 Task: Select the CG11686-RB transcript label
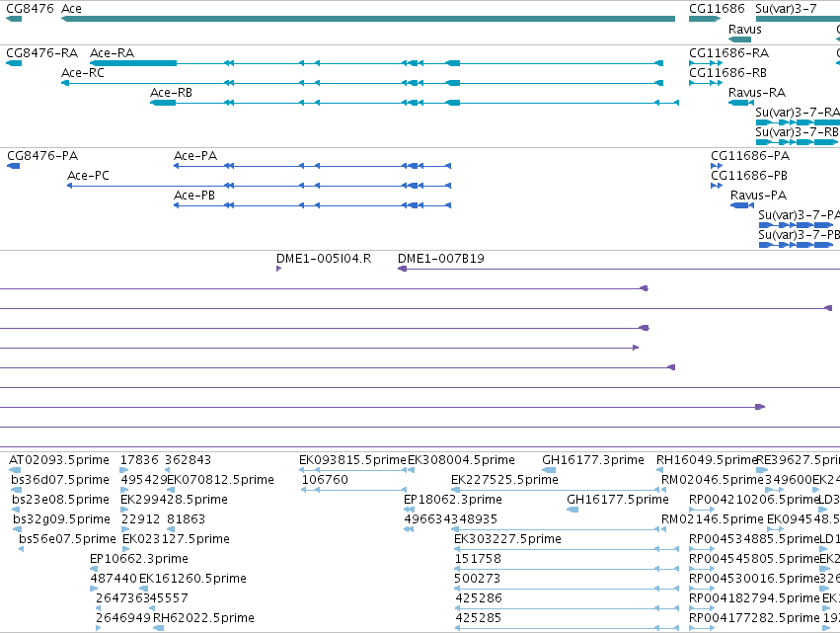[727, 73]
